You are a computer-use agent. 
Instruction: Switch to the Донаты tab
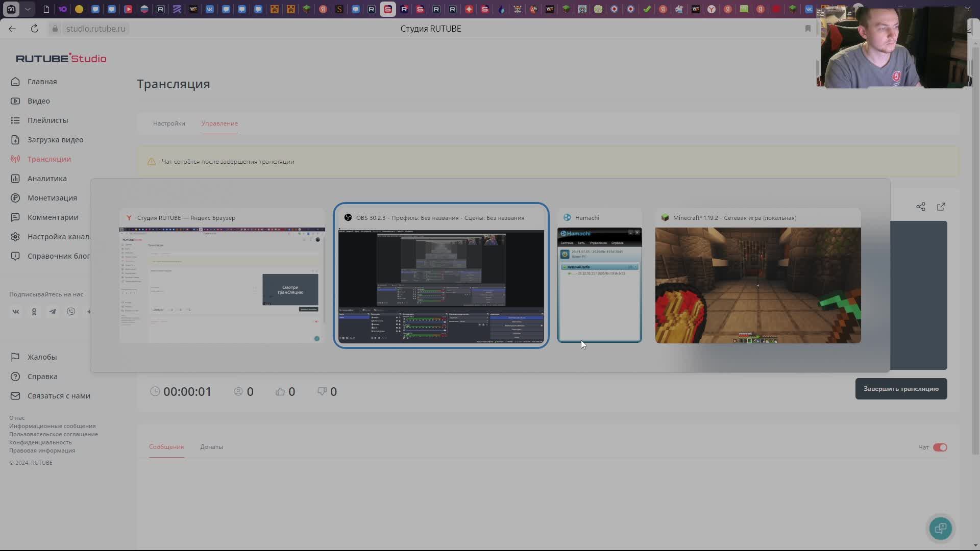point(211,447)
